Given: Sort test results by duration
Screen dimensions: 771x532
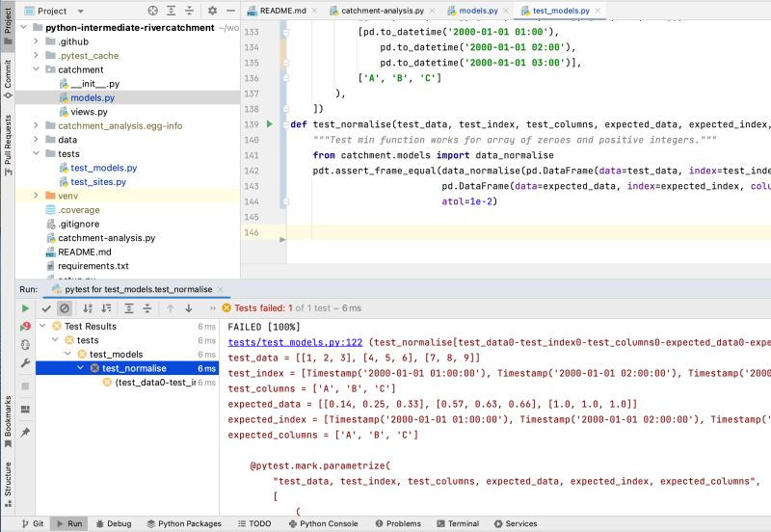Looking at the screenshot, I should pyautogui.click(x=106, y=308).
